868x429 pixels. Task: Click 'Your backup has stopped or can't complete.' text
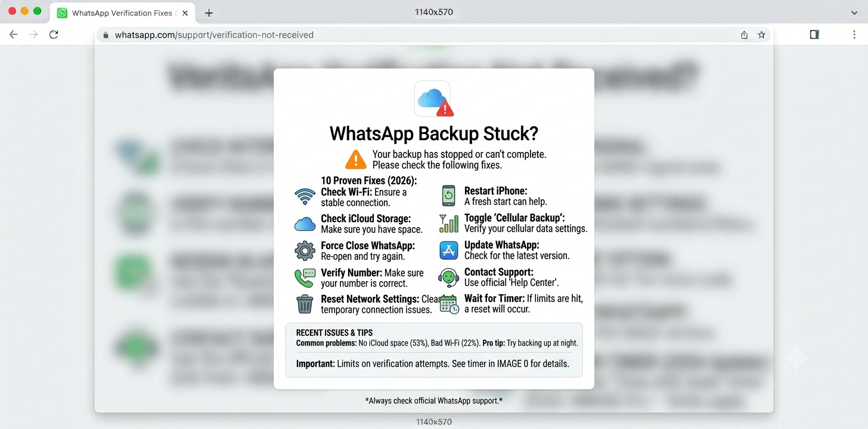[459, 154]
